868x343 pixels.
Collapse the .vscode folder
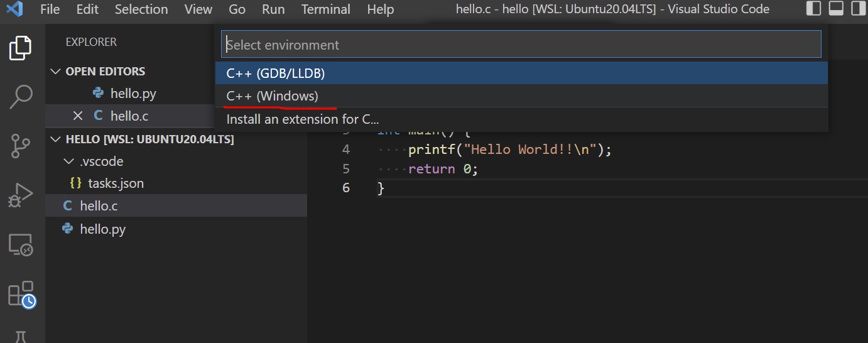pyautogui.click(x=70, y=161)
